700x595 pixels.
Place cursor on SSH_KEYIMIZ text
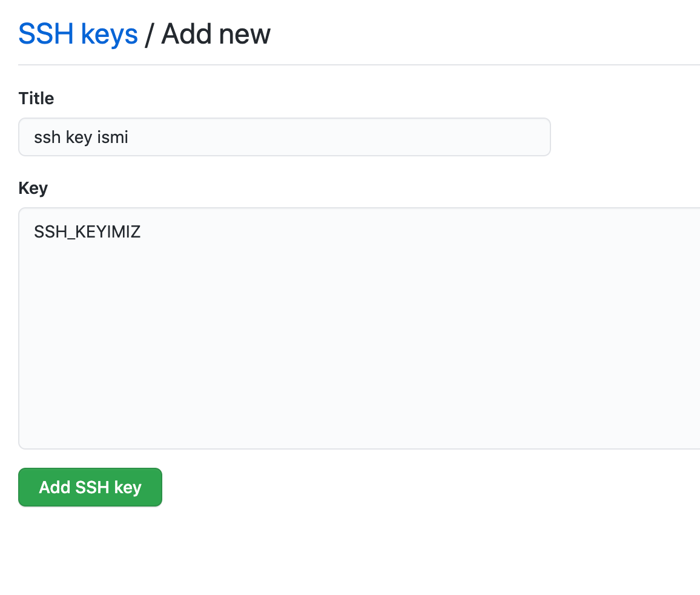pos(87,231)
